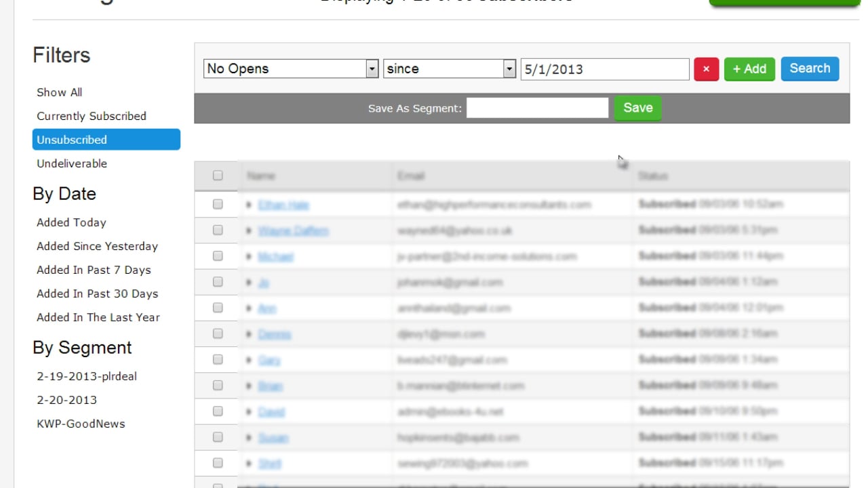Image resolution: width=868 pixels, height=488 pixels.
Task: Click the + Add filter button
Action: click(x=749, y=68)
